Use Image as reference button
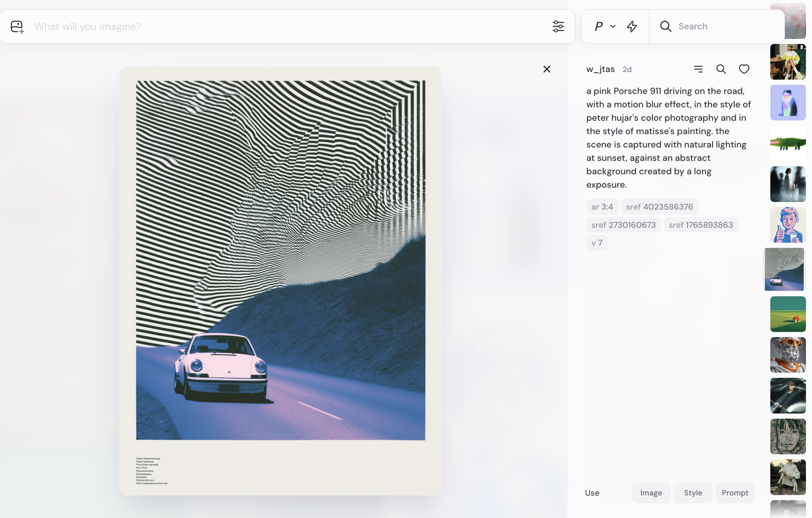Screen dimensions: 812x518 click(x=651, y=493)
